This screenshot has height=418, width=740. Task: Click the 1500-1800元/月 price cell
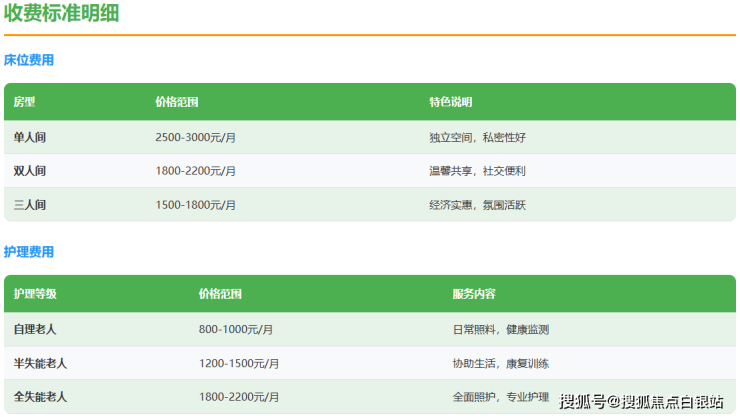click(x=196, y=205)
